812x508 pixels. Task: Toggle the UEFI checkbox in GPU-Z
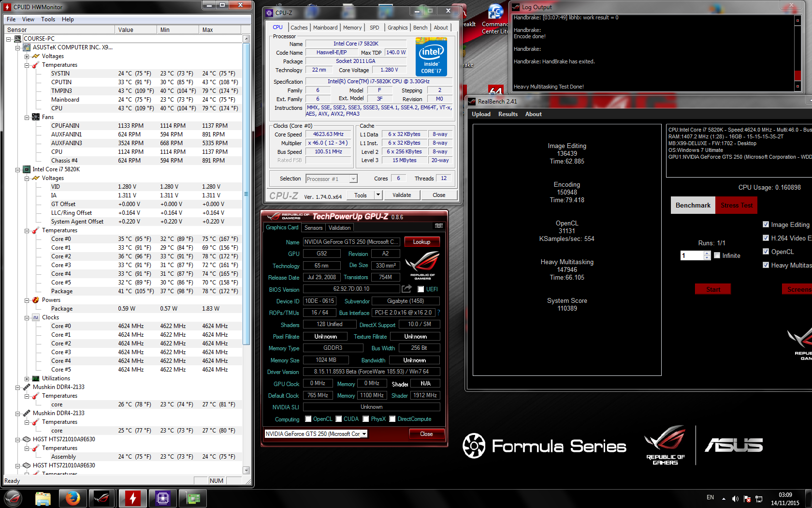420,289
